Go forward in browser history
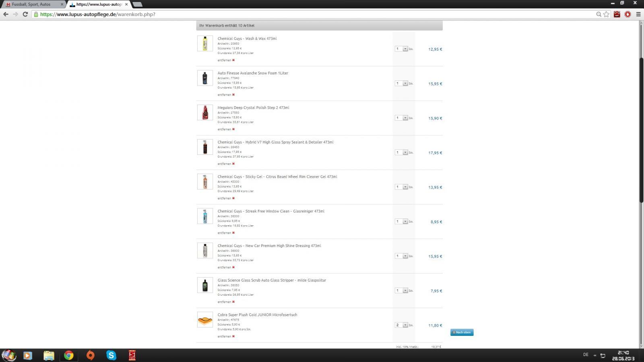The width and height of the screenshot is (644, 362). point(15,14)
